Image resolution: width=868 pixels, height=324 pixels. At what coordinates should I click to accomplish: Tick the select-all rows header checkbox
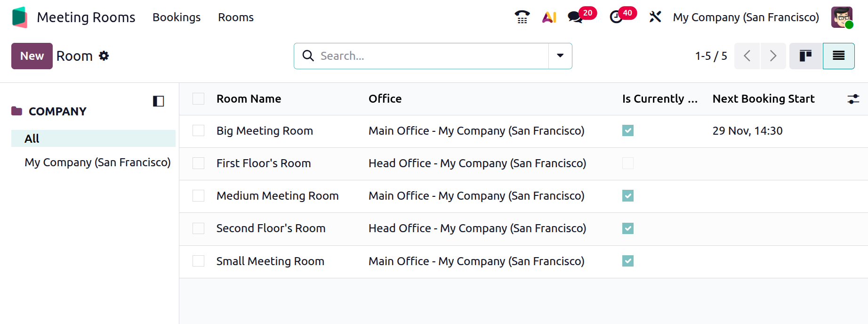pos(199,98)
